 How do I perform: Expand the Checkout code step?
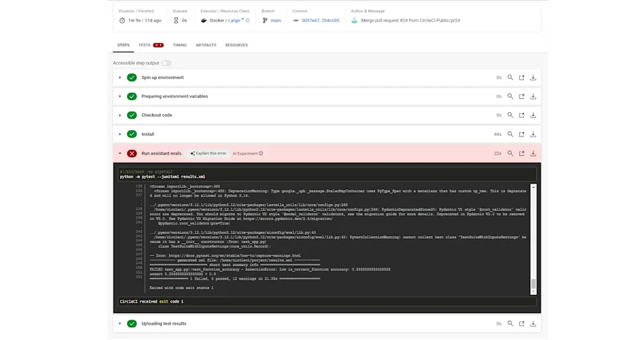[x=120, y=115]
